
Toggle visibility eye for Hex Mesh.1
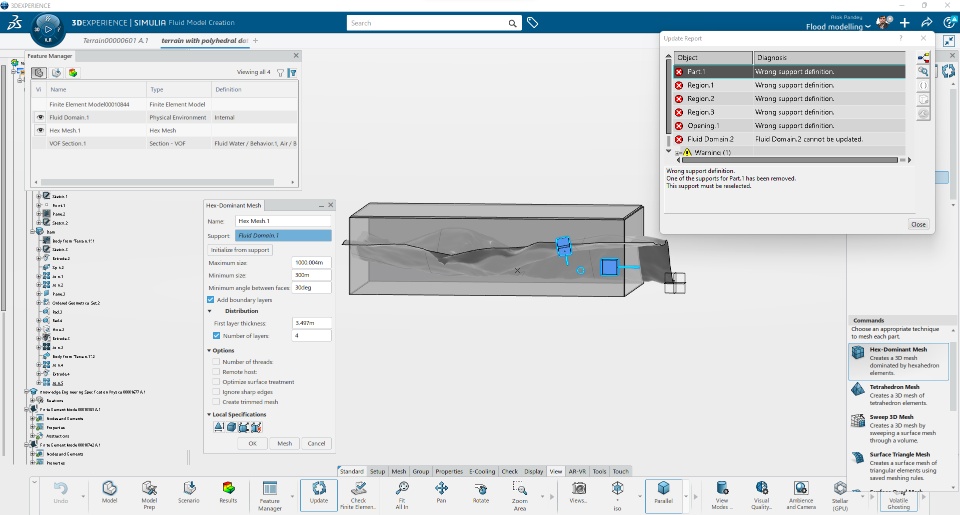tap(40, 130)
